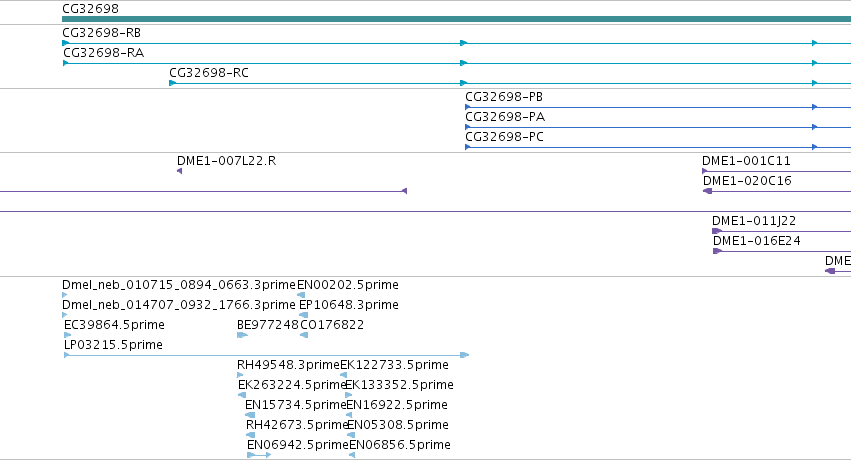Click the LP03215.5prime long EST line
The width and height of the screenshot is (851, 460).
pos(266,355)
